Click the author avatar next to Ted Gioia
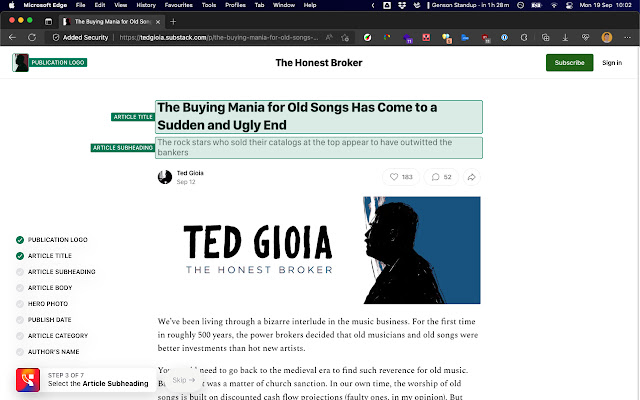The image size is (640, 400). click(x=165, y=177)
